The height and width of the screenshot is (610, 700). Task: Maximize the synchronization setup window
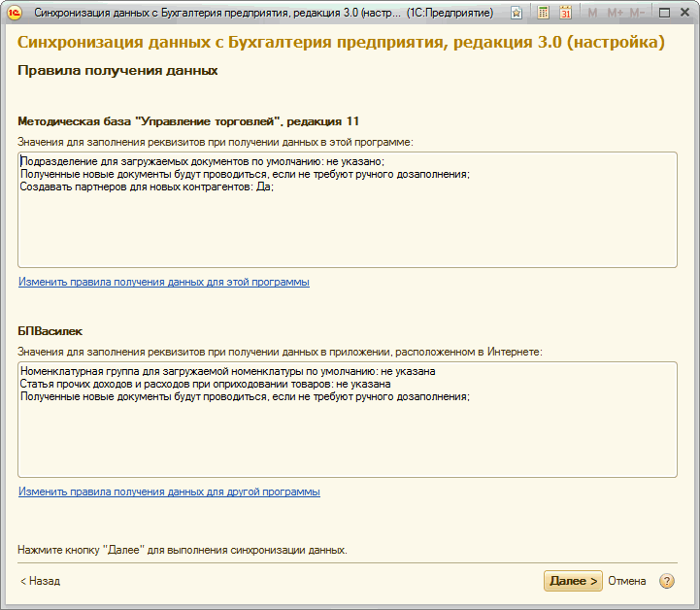click(664, 13)
